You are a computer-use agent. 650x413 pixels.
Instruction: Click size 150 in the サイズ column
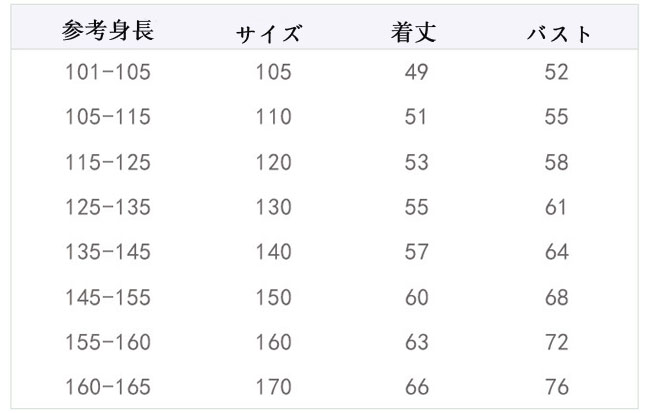[272, 298]
